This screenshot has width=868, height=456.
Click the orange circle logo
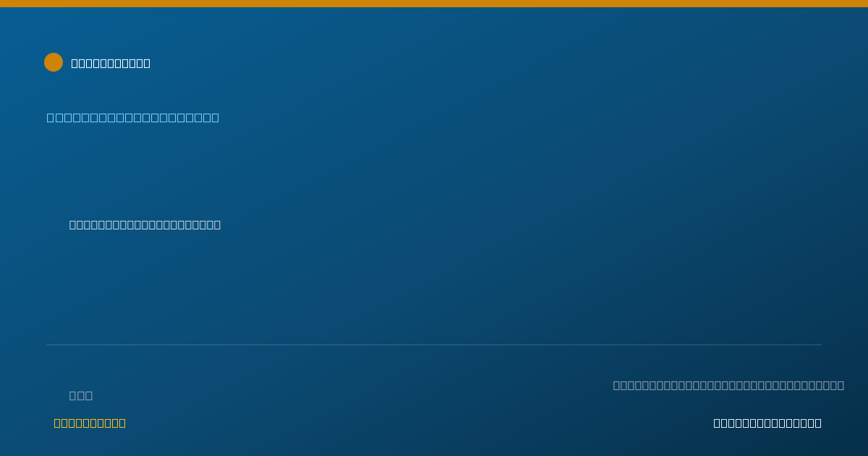point(54,62)
